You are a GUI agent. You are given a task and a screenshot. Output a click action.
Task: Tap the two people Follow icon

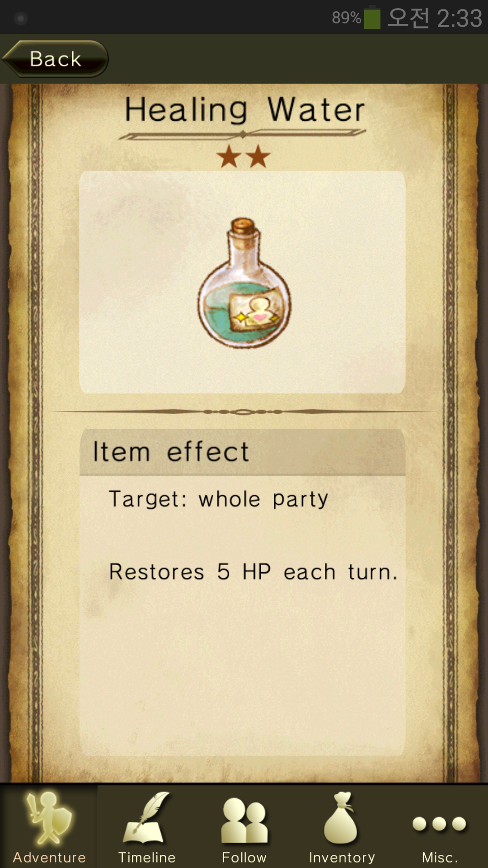pyautogui.click(x=244, y=820)
